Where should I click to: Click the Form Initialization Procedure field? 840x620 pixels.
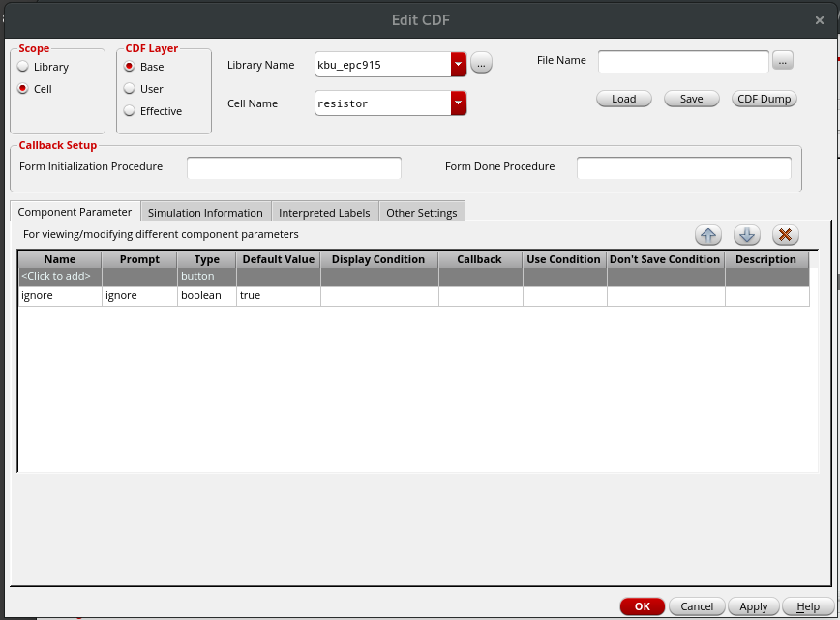(x=293, y=168)
